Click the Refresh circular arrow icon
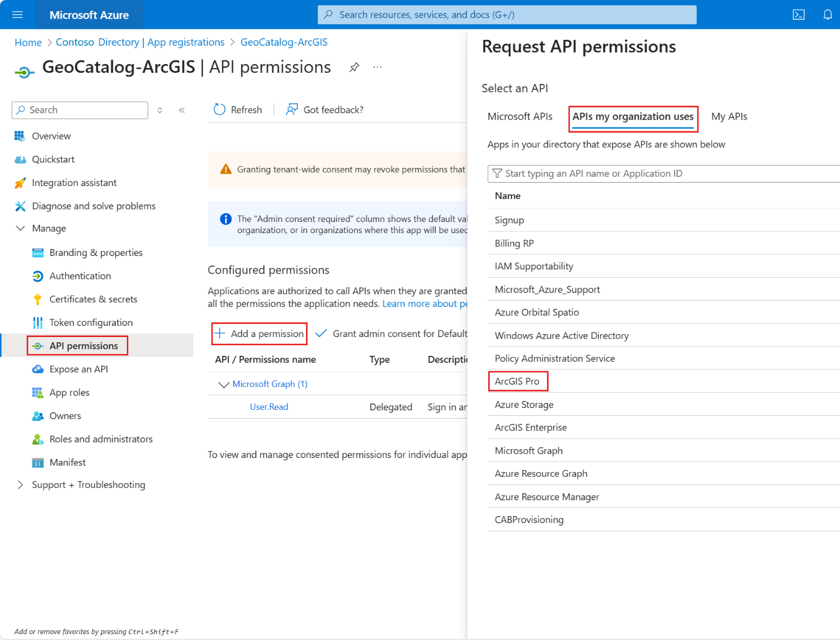The image size is (840, 640). tap(220, 110)
